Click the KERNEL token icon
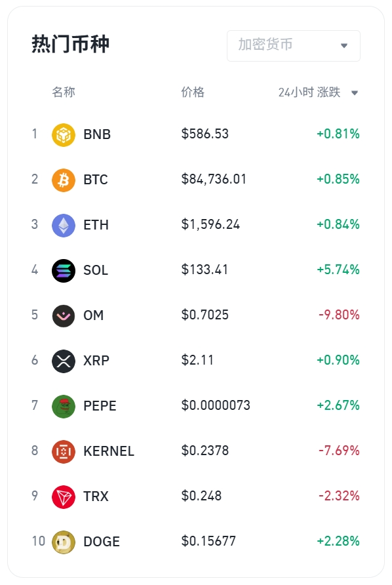Screen dimensions: 392x585 pyautogui.click(x=64, y=451)
